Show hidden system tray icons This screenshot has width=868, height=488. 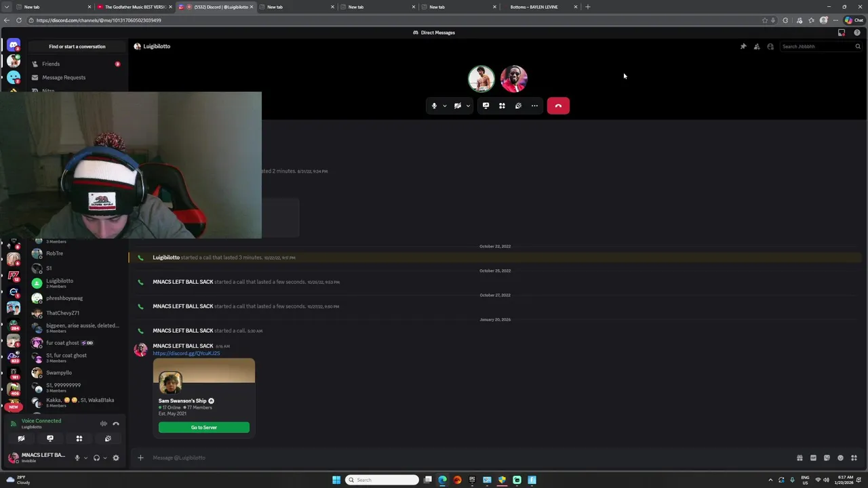point(770,480)
